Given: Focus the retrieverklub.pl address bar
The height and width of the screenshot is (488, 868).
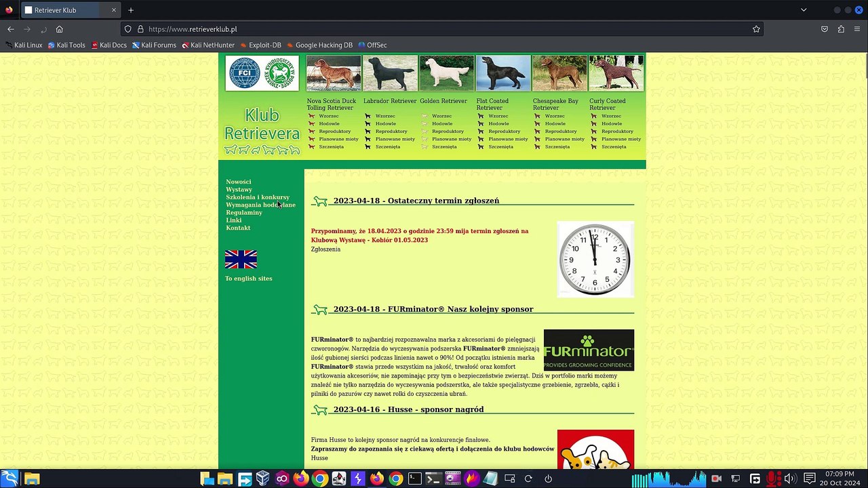Looking at the screenshot, I should (x=441, y=29).
